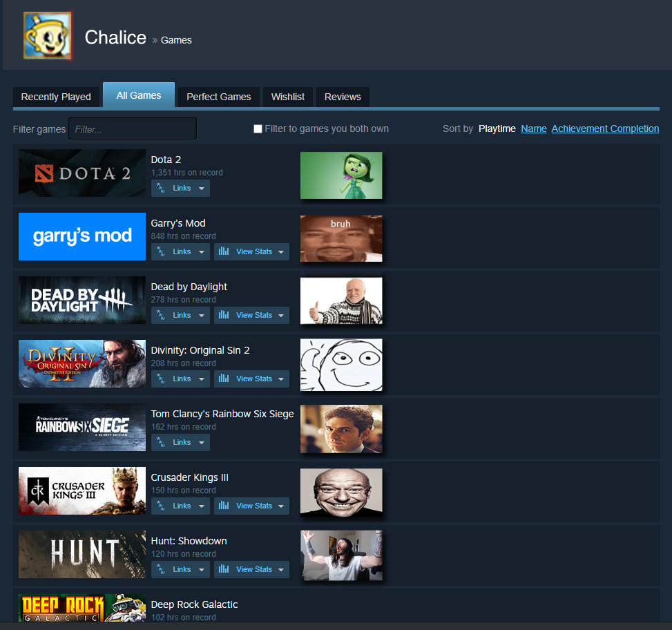Expand the Links dropdown arrow for Dota 2
This screenshot has height=630, width=672.
pos(202,189)
